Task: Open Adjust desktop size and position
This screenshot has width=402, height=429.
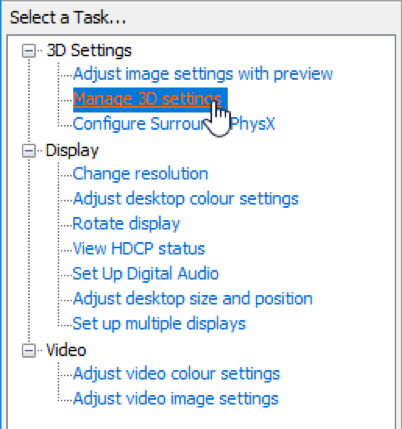Action: 193,299
